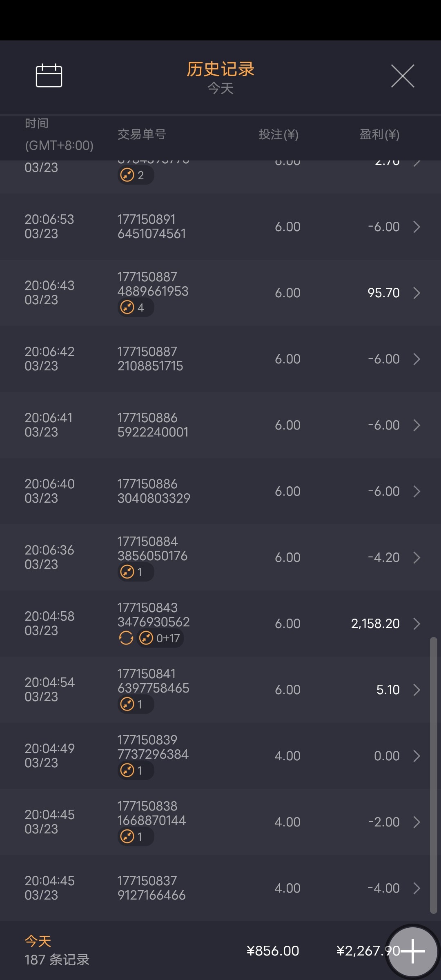
Task: Open chevron of the 0.00 profit record
Action: [416, 756]
